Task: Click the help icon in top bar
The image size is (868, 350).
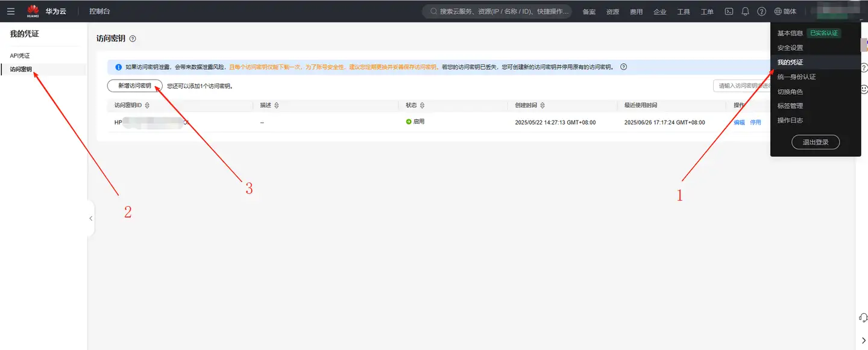Action: tap(761, 11)
